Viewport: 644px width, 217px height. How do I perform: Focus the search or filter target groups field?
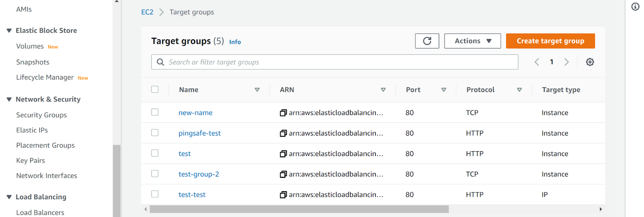click(338, 62)
